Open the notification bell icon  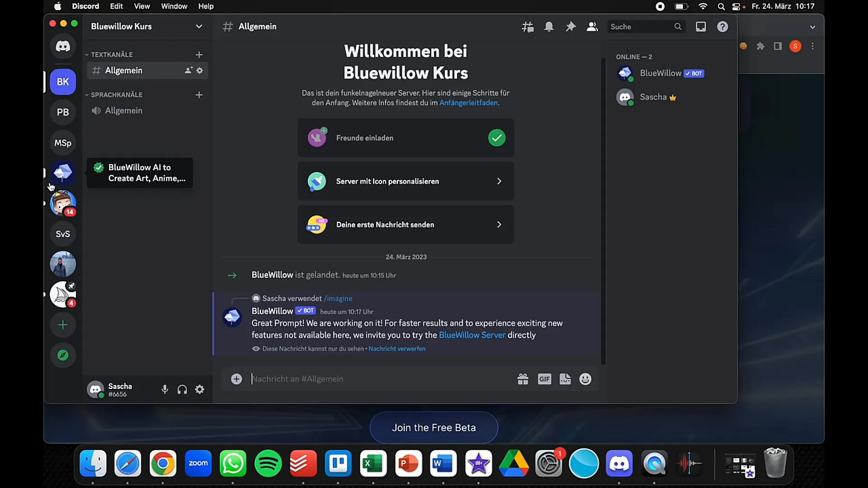[548, 26]
